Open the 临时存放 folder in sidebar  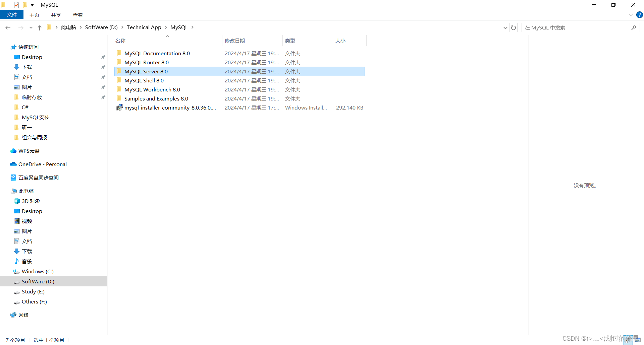click(x=32, y=97)
